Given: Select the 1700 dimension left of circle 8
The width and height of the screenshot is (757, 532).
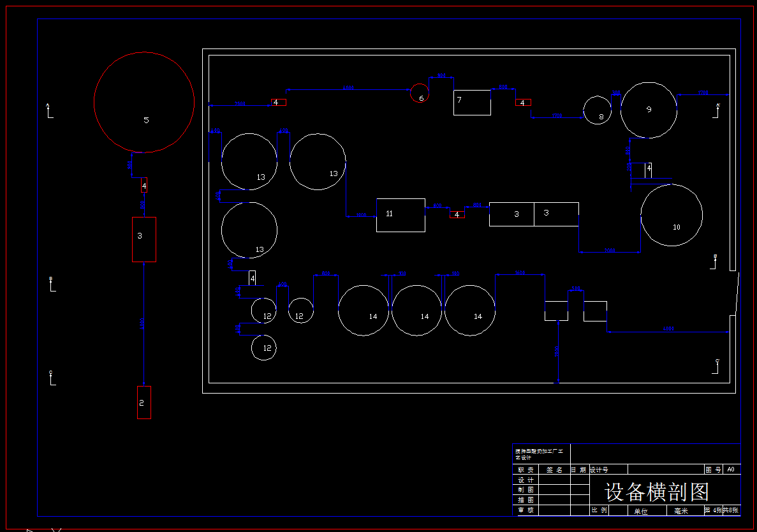Looking at the screenshot, I should tap(557, 116).
